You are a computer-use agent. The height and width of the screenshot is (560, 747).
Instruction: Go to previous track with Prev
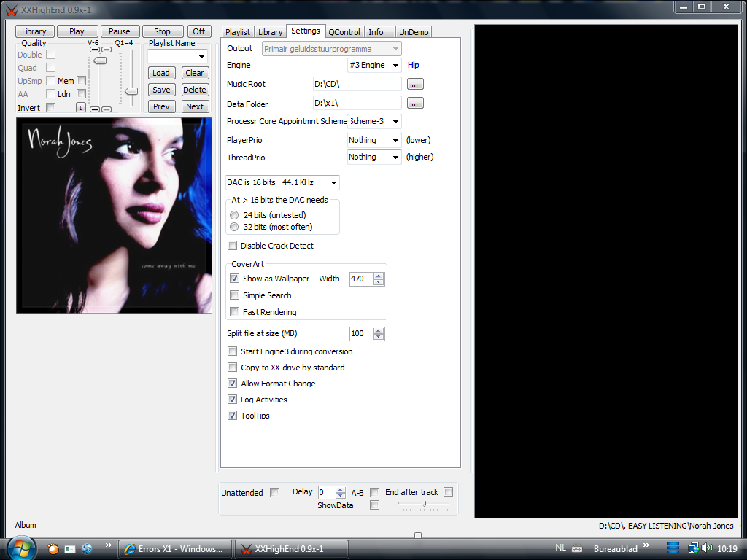tap(161, 106)
